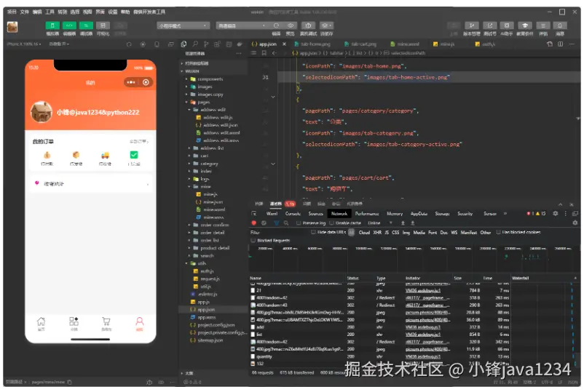Open the Source Control branch icon
The width and height of the screenshot is (584, 392).
(206, 44)
